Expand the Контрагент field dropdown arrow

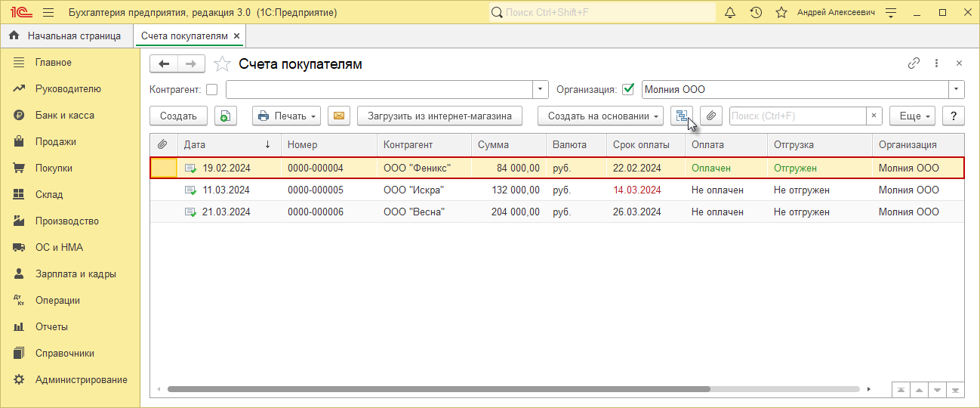[x=541, y=90]
